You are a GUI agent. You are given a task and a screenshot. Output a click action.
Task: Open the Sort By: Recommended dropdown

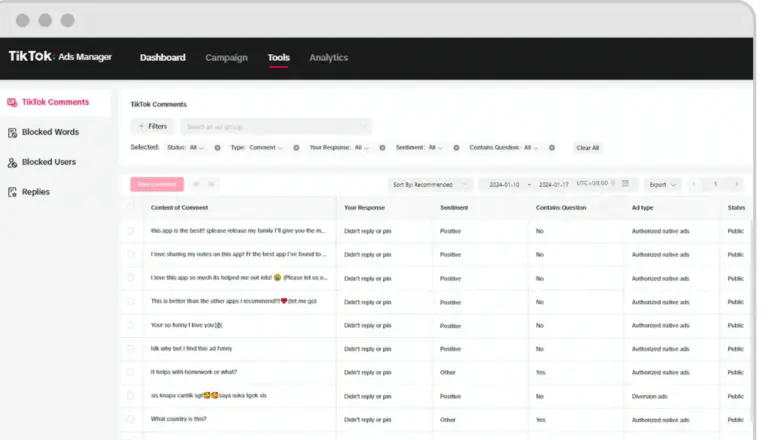pos(430,185)
